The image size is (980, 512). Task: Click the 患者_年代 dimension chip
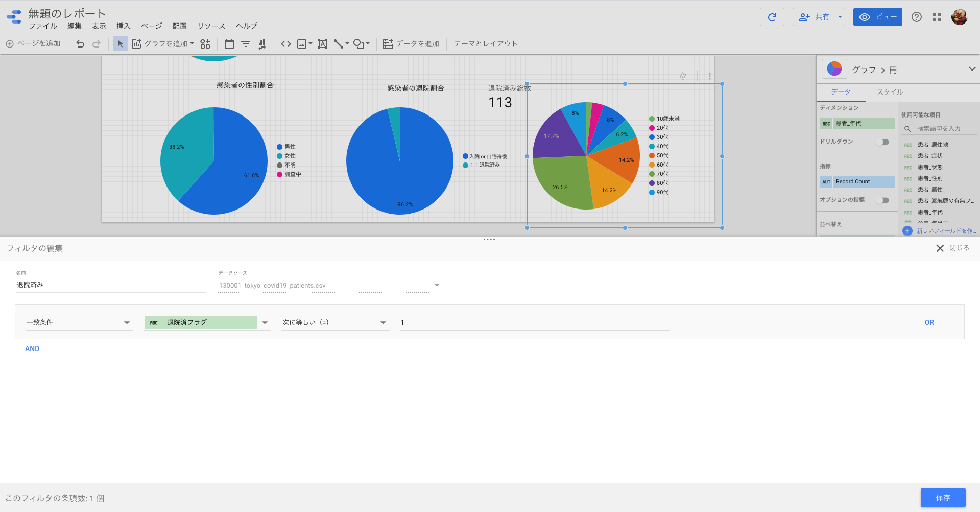[857, 124]
